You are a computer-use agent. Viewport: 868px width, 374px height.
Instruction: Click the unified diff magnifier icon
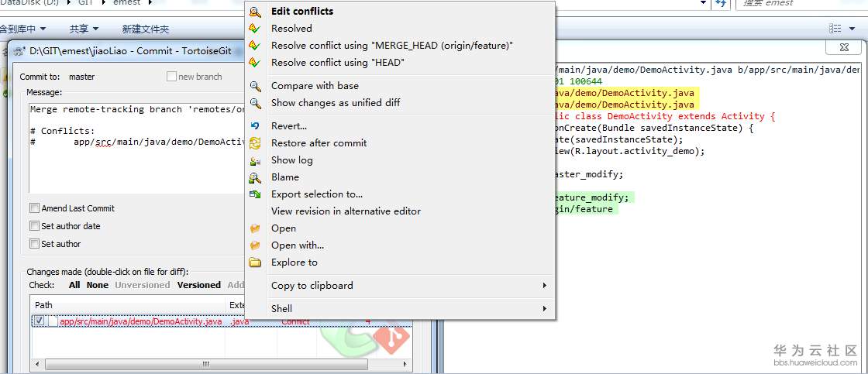coord(255,103)
